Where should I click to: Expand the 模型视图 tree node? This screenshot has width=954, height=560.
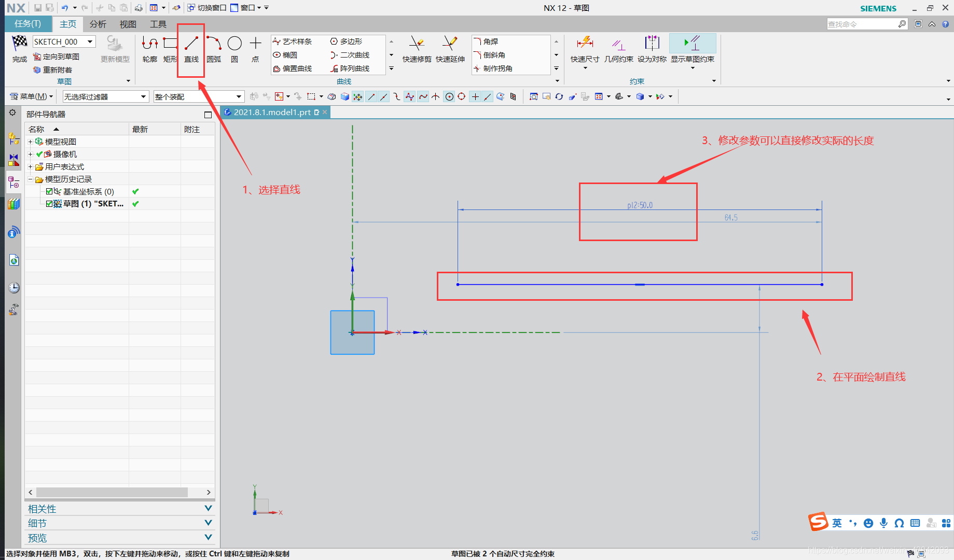click(30, 142)
